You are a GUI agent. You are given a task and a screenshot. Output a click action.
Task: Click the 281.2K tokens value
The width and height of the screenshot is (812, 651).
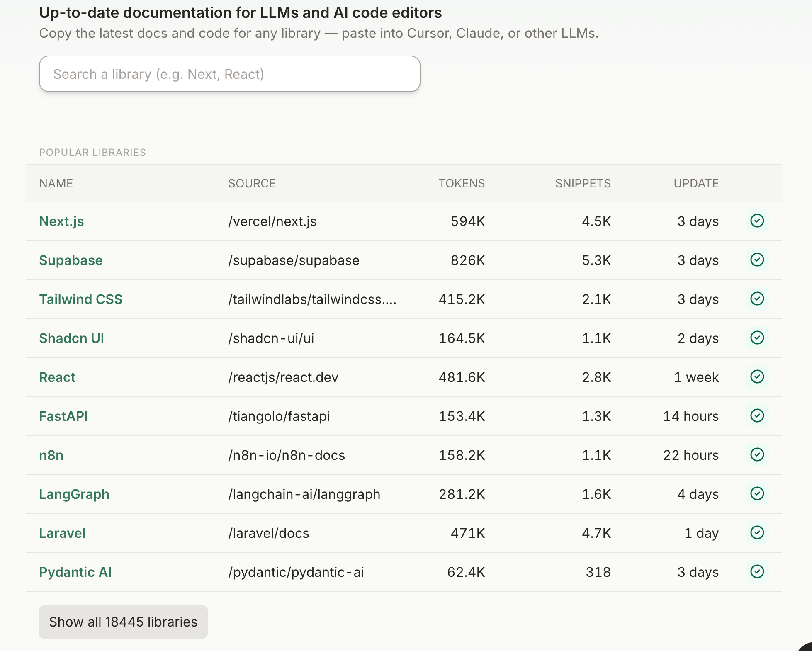462,494
